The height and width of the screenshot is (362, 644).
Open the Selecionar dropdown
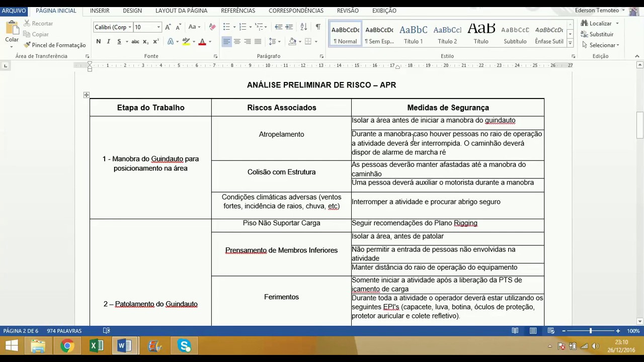click(600, 45)
